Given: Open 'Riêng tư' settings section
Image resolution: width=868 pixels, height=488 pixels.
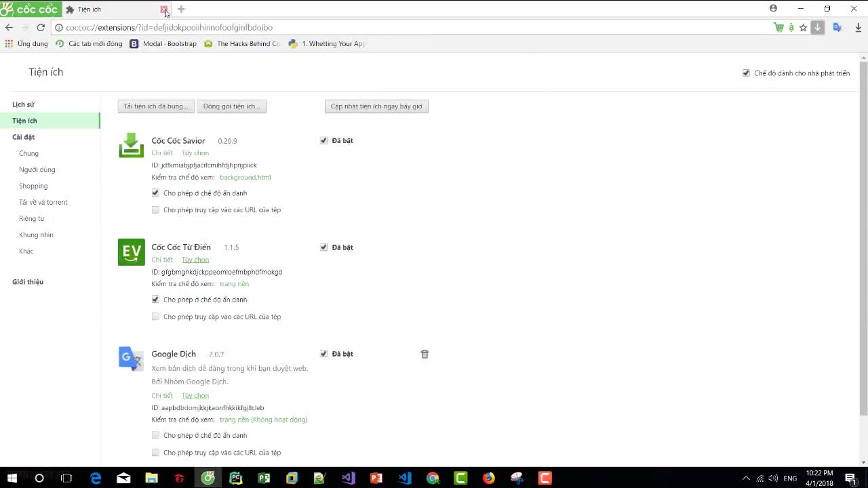Looking at the screenshot, I should [31, 218].
